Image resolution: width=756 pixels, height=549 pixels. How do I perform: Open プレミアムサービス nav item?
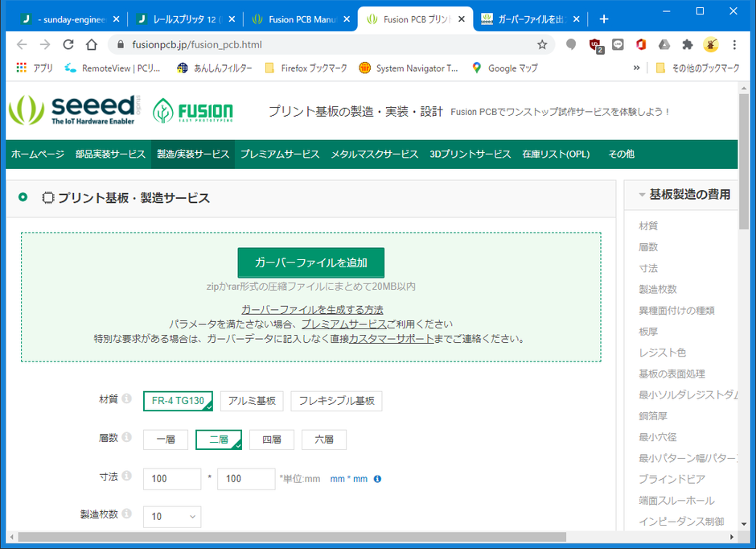280,155
